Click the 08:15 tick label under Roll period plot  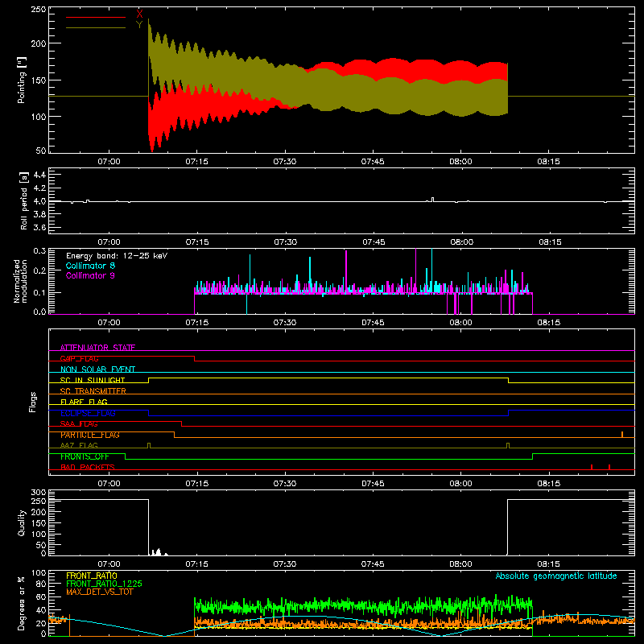click(x=550, y=242)
